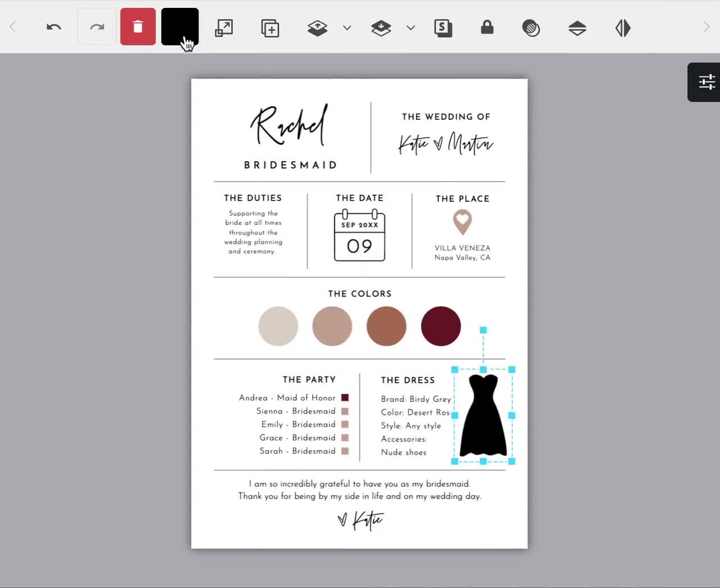Viewport: 720px width, 588px height.
Task: Select Emily - Bridesmaid line
Action: coord(298,424)
